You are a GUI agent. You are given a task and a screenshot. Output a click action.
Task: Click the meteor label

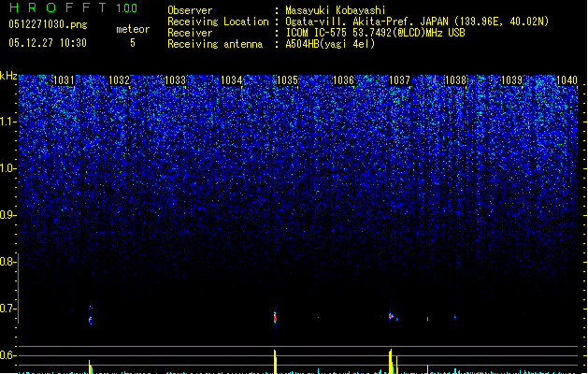[x=133, y=29]
